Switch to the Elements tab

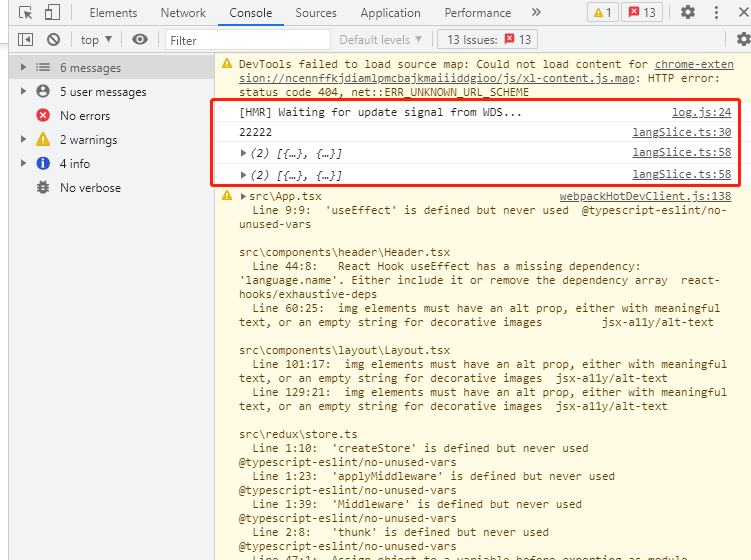pyautogui.click(x=113, y=13)
